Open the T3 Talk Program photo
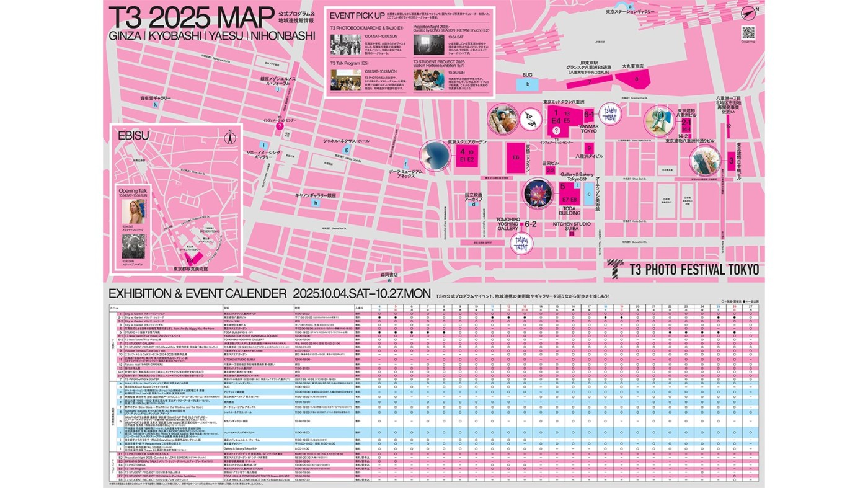868x488 pixels. click(x=345, y=80)
